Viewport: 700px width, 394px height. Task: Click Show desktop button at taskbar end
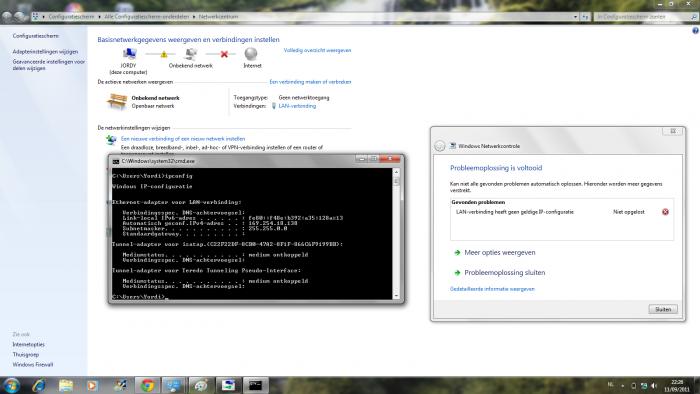point(697,386)
